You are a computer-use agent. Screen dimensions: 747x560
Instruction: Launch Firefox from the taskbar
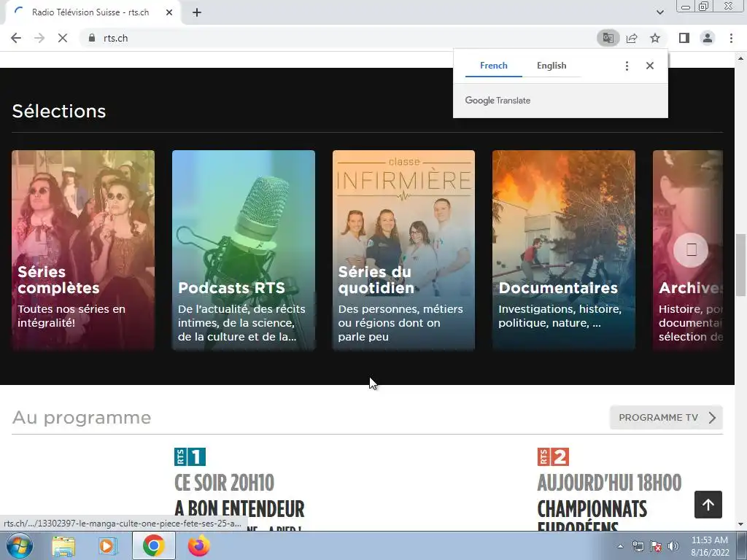pyautogui.click(x=198, y=545)
